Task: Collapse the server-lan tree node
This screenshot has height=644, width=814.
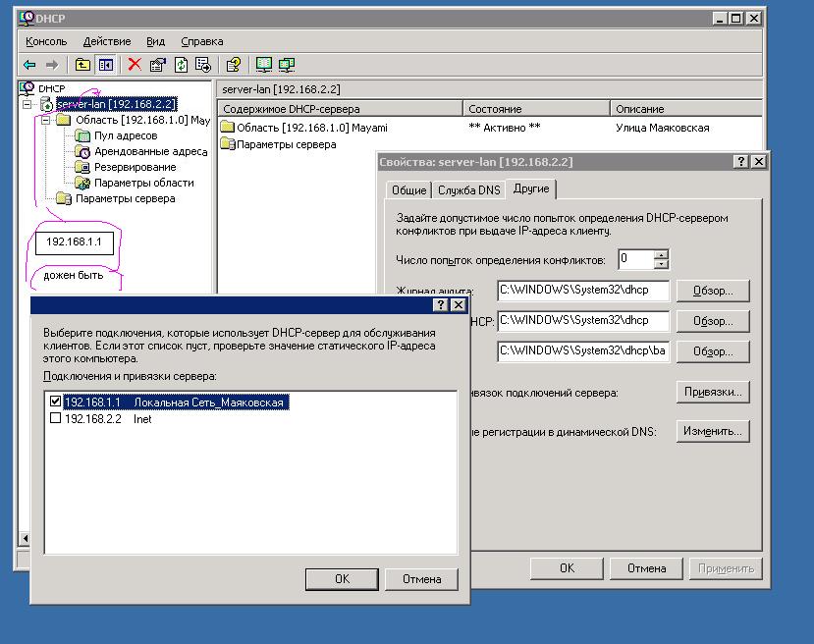Action: (27, 104)
